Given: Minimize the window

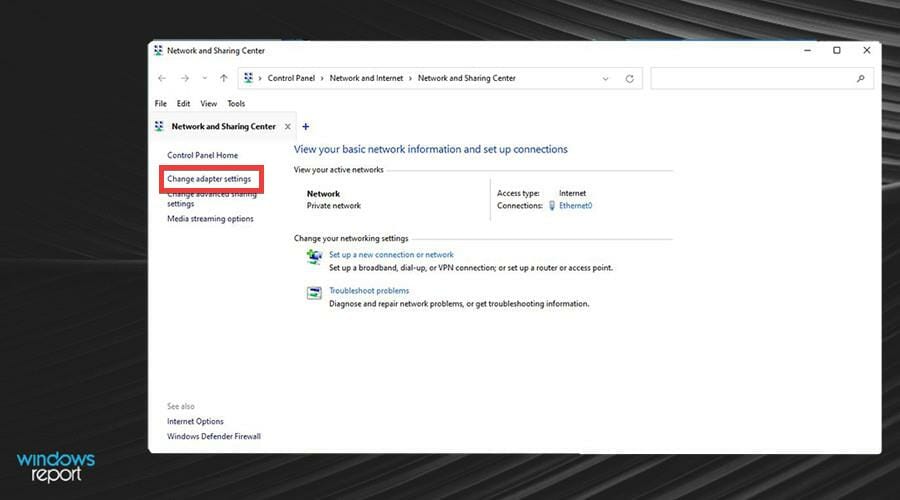Looking at the screenshot, I should click(808, 51).
